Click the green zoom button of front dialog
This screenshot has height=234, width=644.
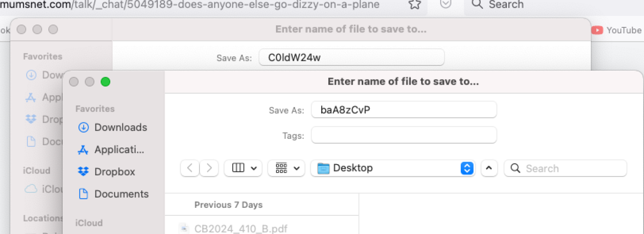105,82
